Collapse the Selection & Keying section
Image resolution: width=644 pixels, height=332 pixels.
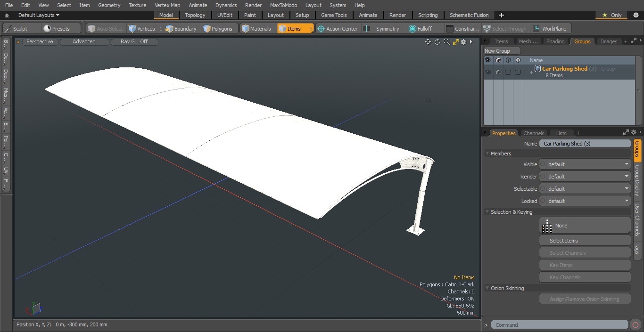point(487,212)
